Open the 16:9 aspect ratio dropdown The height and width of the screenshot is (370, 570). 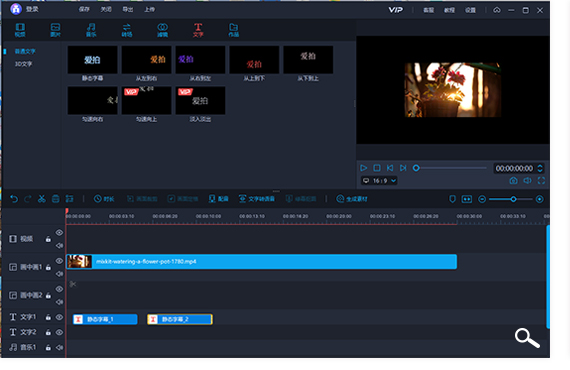(379, 181)
